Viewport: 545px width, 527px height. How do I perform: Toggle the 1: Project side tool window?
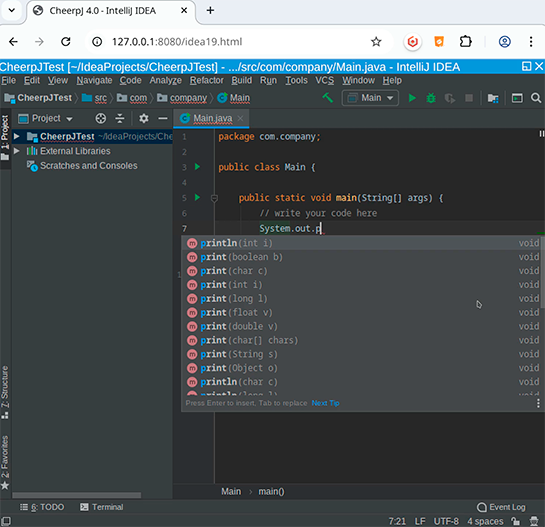pos(5,138)
